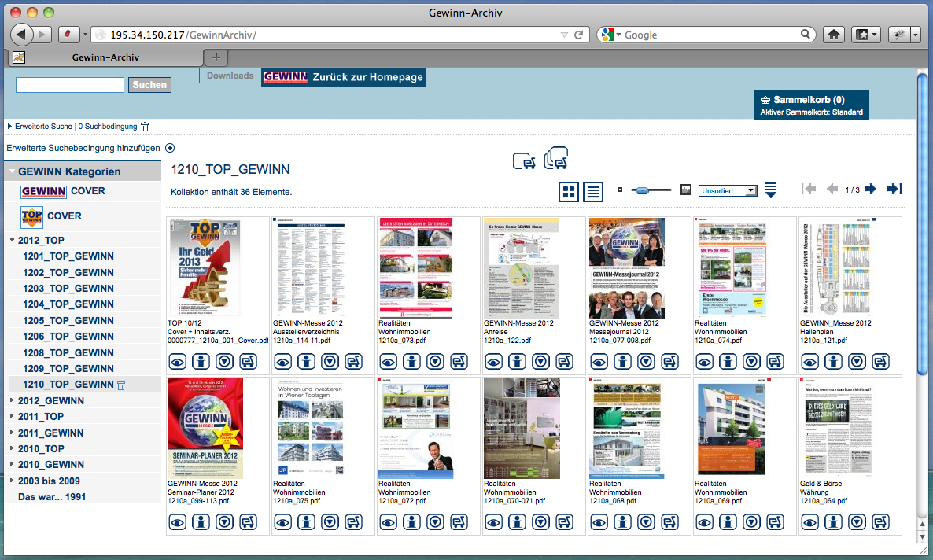
Task: Open 1201_TOP_GEWINN collection
Action: coord(68,256)
